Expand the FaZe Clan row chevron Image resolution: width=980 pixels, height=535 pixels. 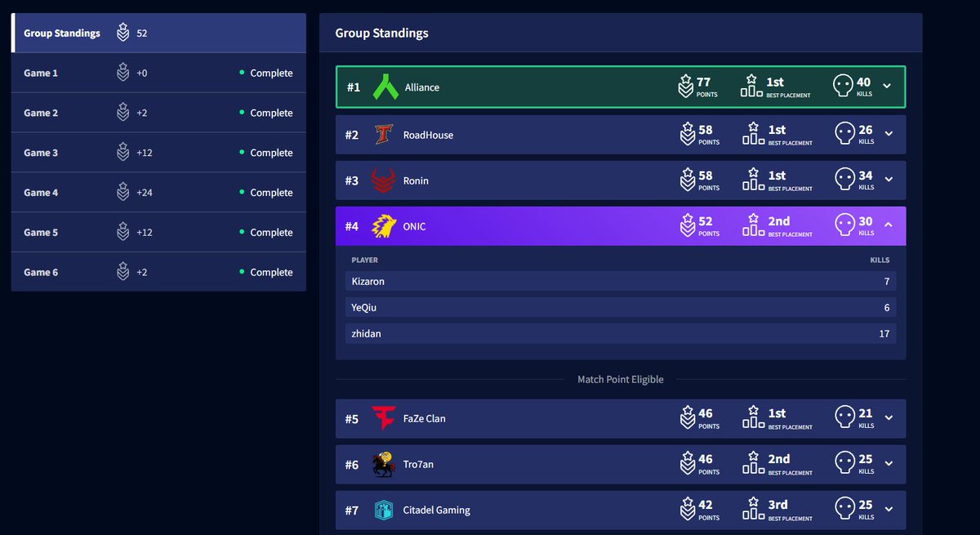889,417
